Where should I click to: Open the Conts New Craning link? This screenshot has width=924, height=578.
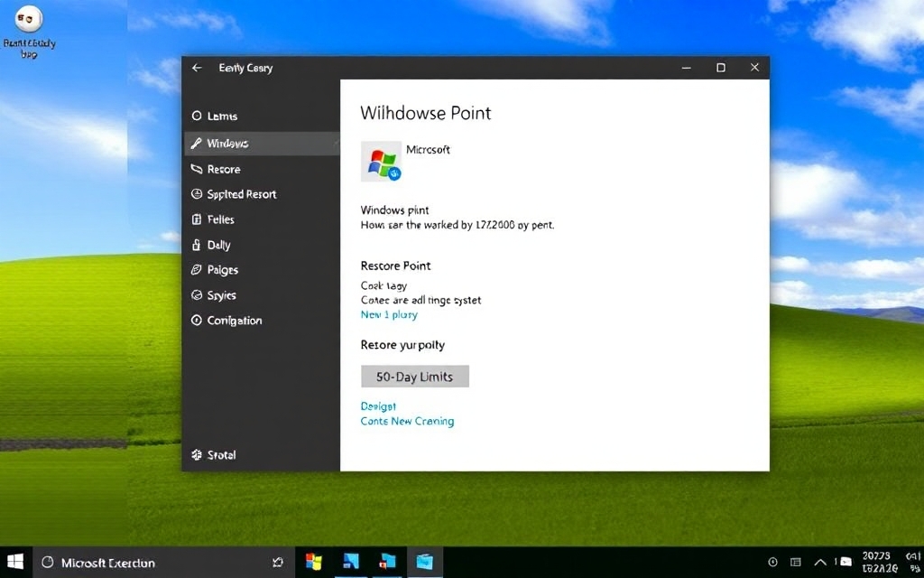pyautogui.click(x=407, y=421)
